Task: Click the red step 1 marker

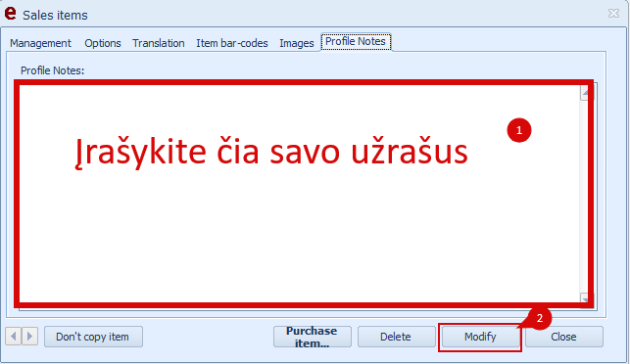Action: point(519,130)
